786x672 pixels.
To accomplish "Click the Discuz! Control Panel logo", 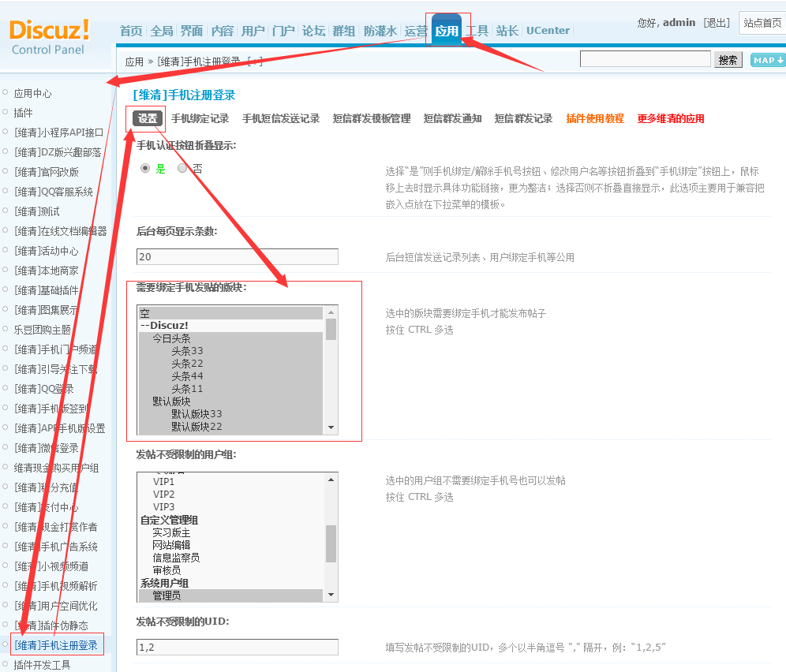I will (x=49, y=37).
